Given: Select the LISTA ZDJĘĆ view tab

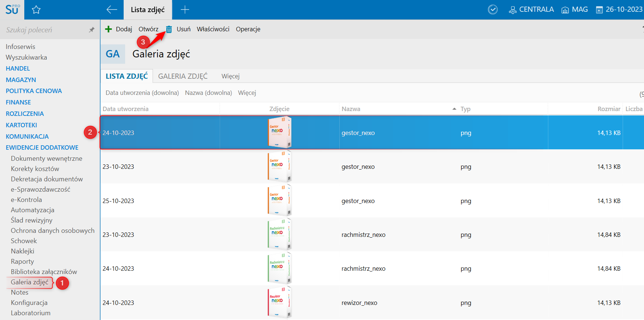Looking at the screenshot, I should point(127,76).
